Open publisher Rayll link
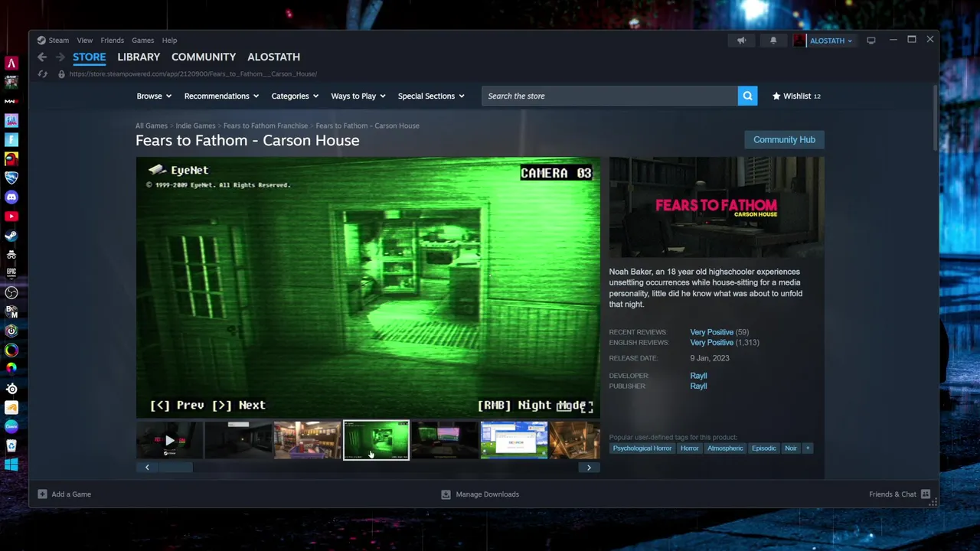This screenshot has width=980, height=551. [x=698, y=386]
